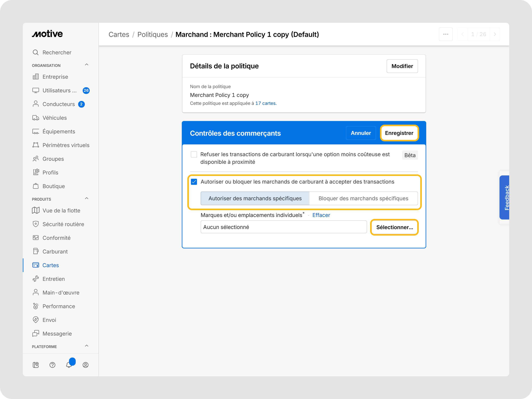Click the Équipements trailer icon
532x399 pixels.
click(x=36, y=131)
